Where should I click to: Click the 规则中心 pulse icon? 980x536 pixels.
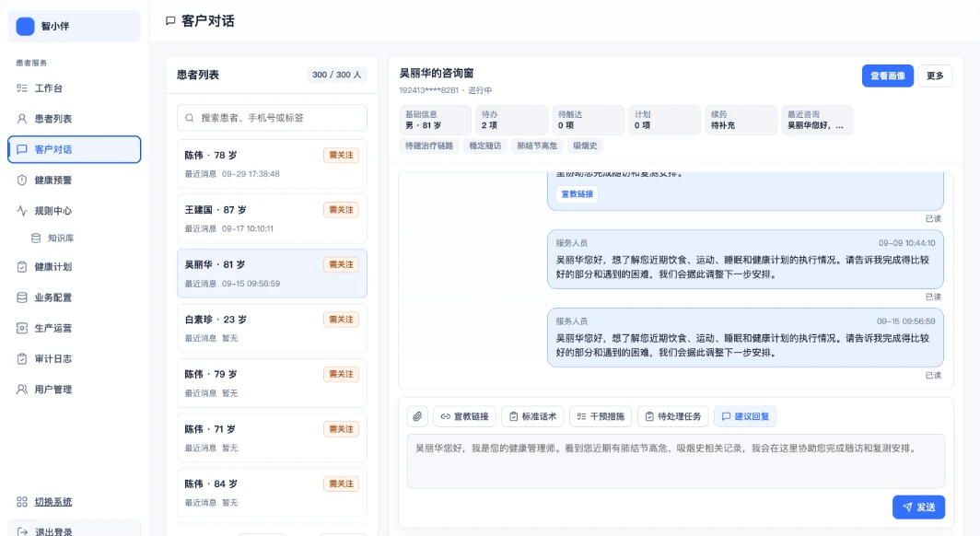pos(22,211)
